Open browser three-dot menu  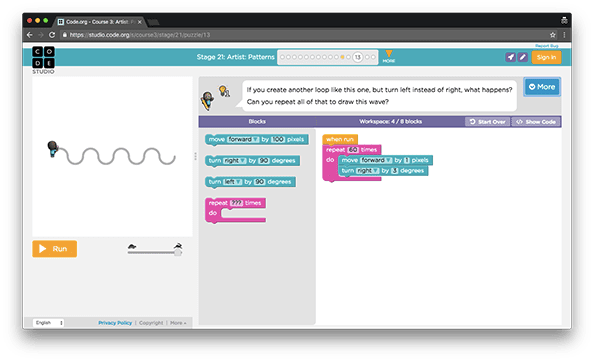564,35
